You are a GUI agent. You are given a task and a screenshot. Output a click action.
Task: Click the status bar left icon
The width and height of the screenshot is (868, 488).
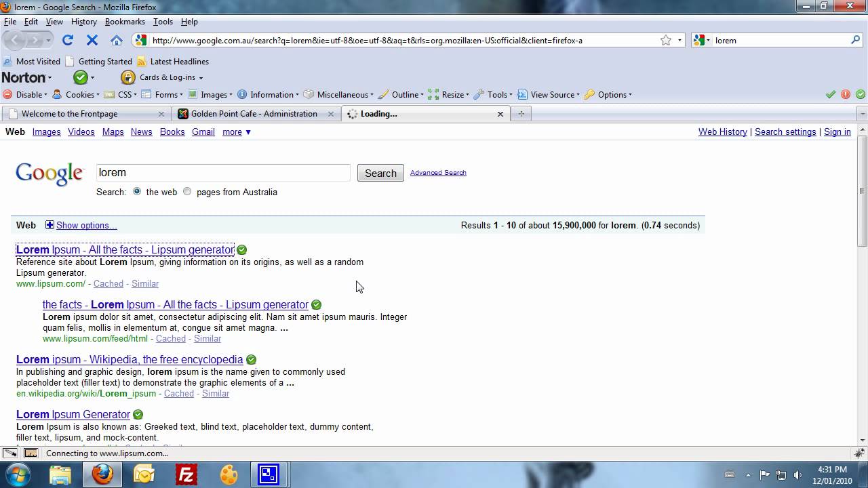(10, 453)
